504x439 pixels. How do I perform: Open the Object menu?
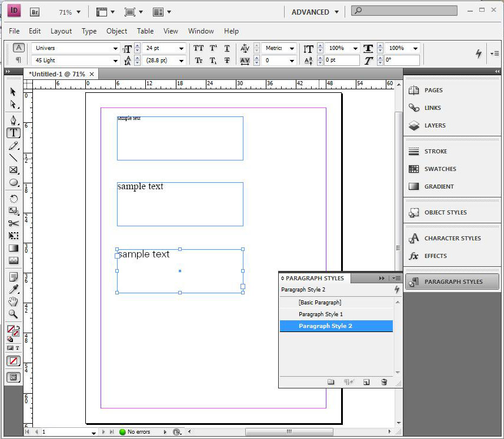click(x=116, y=31)
